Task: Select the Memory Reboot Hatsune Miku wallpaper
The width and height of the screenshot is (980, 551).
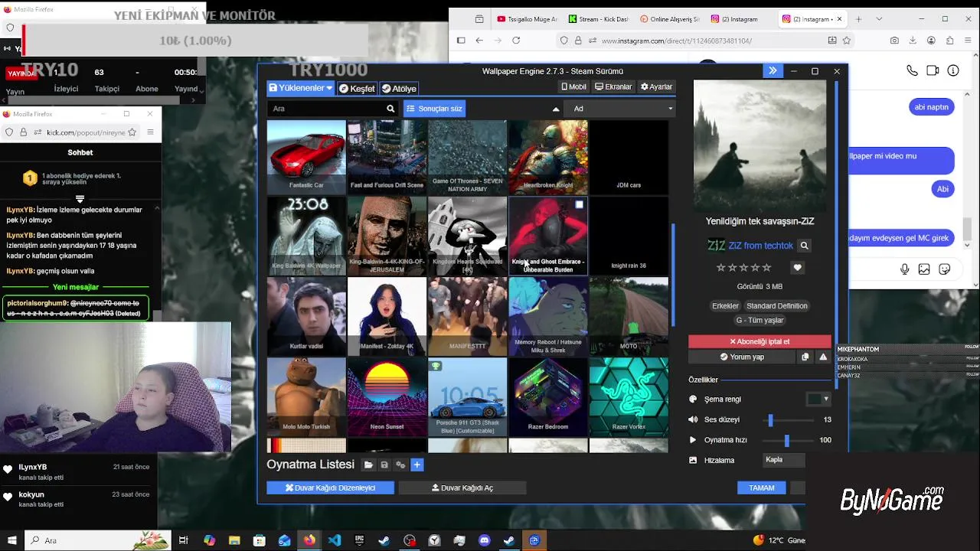Action: [x=548, y=316]
